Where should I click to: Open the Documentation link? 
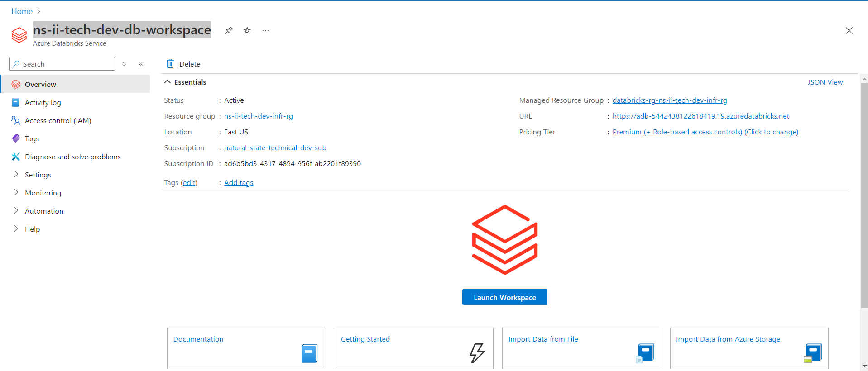pos(198,339)
